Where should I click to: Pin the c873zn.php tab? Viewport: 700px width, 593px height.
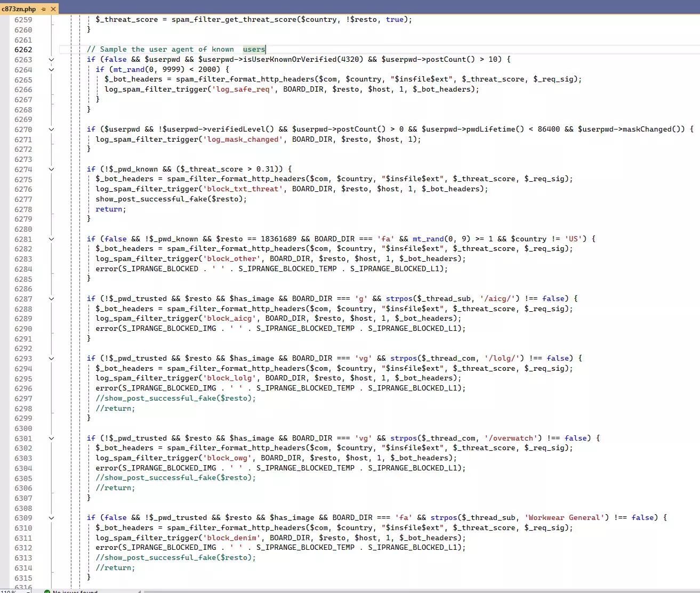coord(44,9)
